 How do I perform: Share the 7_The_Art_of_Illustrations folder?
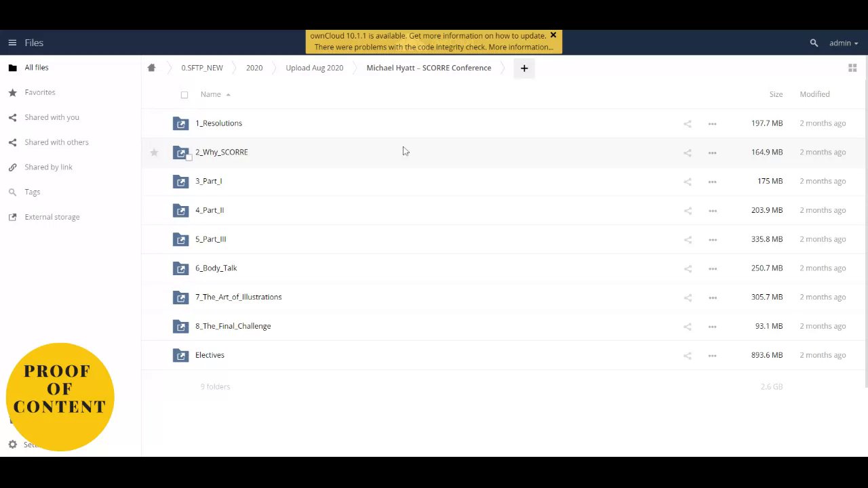[x=688, y=298]
